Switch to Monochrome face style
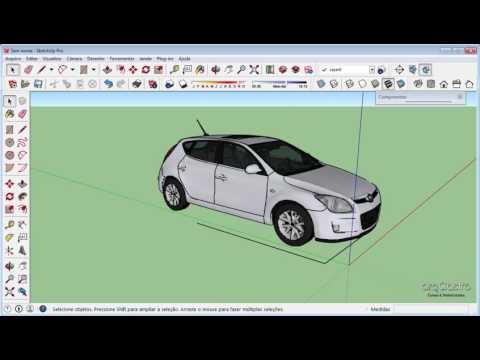This screenshot has height=360, width=480. [x=401, y=84]
